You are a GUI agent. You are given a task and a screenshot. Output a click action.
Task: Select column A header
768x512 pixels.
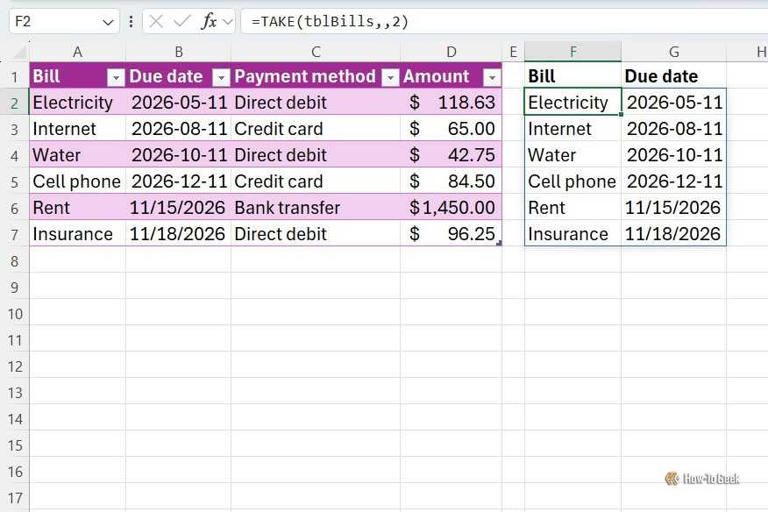click(x=77, y=52)
